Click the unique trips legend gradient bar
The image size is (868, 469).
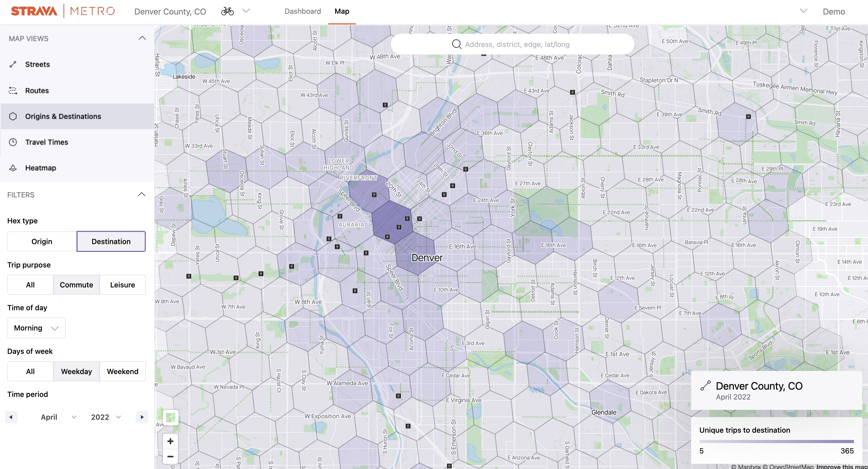pos(776,441)
